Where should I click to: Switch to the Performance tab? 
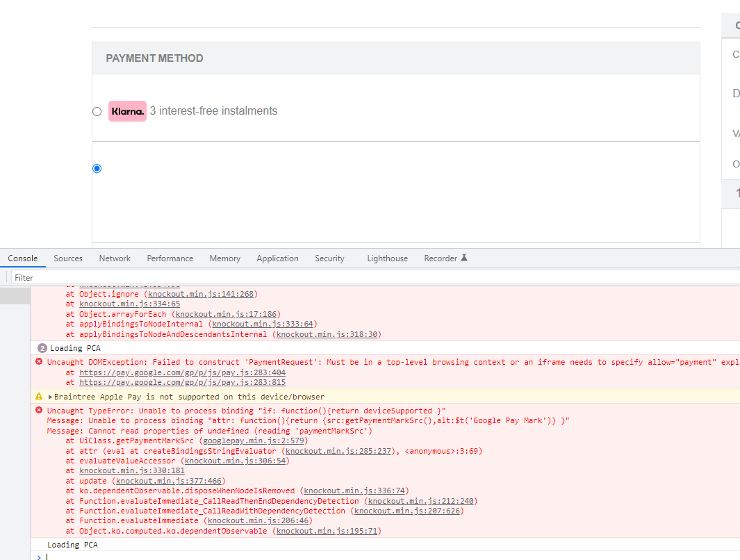point(170,258)
